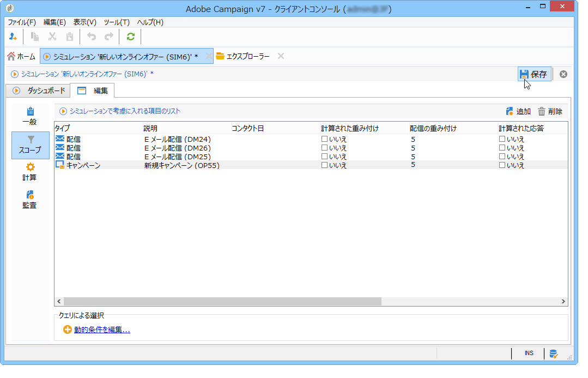Click the Paste clipboard icon
The height and width of the screenshot is (378, 588).
tap(69, 37)
